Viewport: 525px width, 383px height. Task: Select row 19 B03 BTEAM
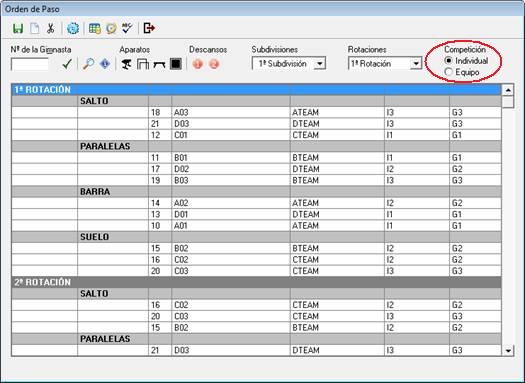click(256, 180)
